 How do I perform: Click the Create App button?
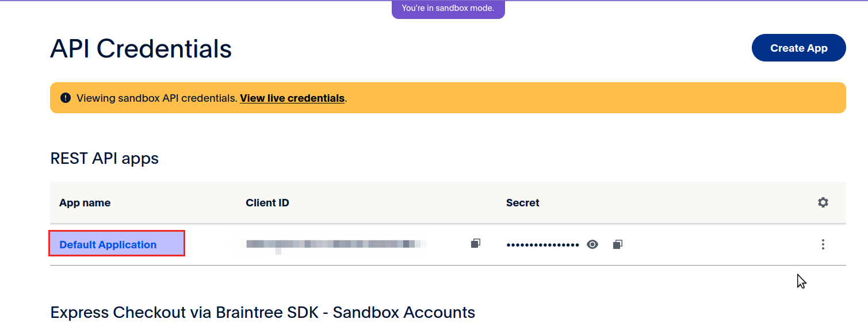click(798, 48)
